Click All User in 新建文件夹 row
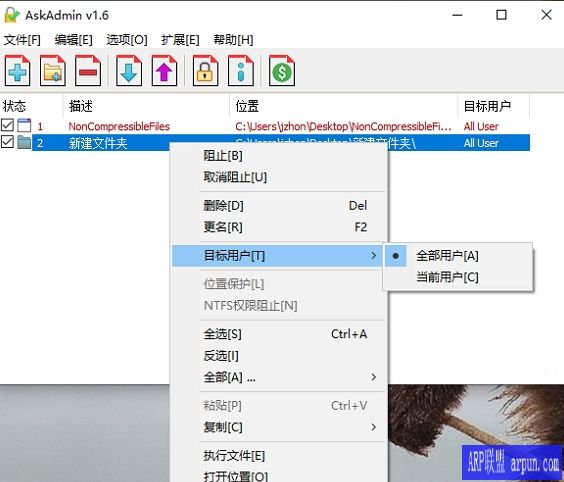The height and width of the screenshot is (482, 564). click(481, 143)
